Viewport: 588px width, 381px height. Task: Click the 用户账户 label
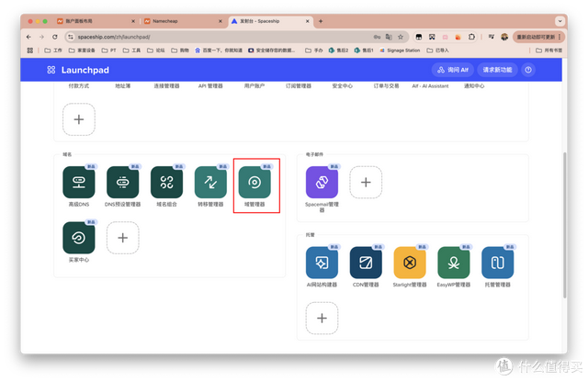click(x=254, y=85)
